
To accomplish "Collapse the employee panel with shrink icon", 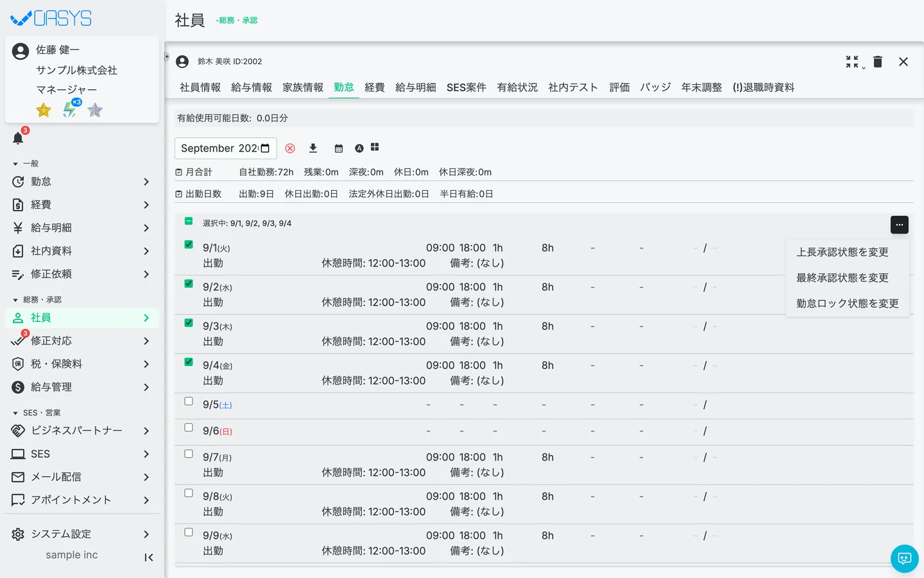I will click(852, 62).
